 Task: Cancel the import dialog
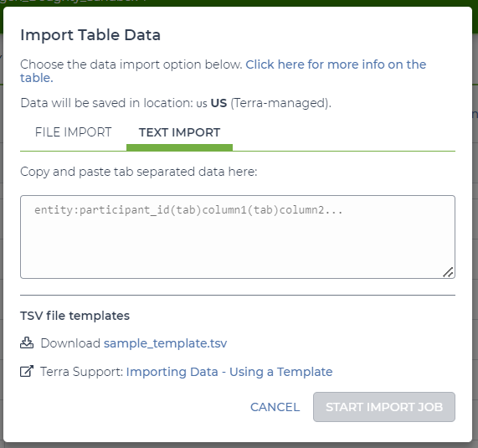[x=275, y=407]
